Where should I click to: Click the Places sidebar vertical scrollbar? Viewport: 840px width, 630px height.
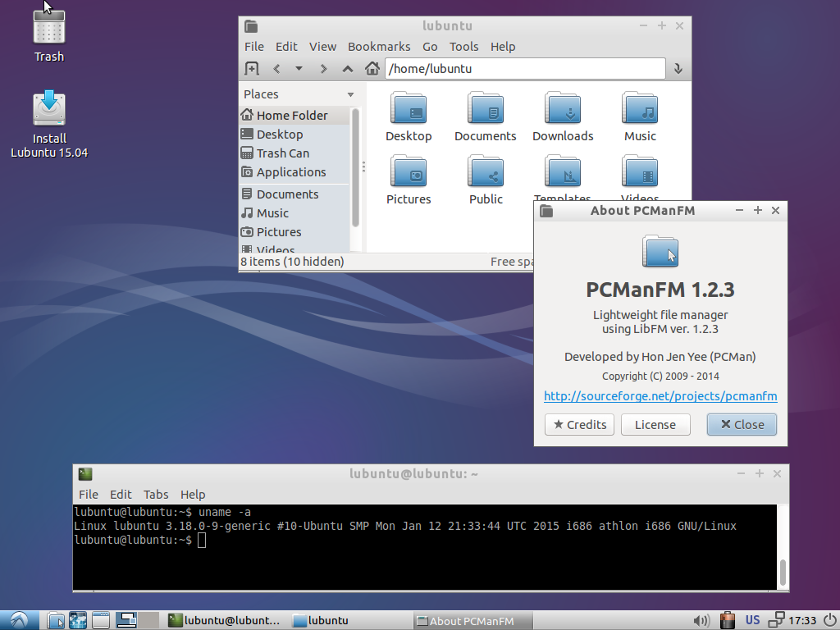[355, 167]
